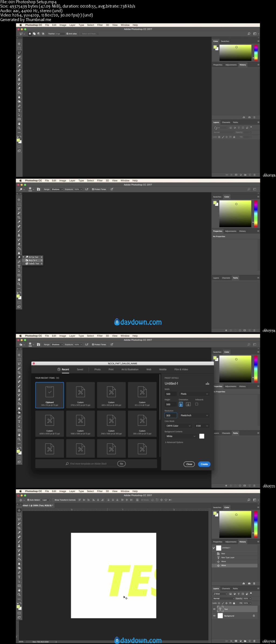This screenshot has height=644, width=276.
Task: Click the red close dot on the %CCX_FNFT_DIALOG_NAME dialog
Action: click(x=34, y=363)
